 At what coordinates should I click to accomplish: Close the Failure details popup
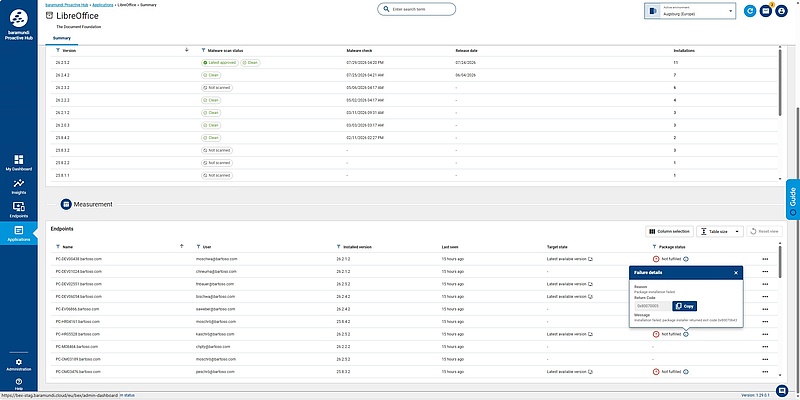[736, 273]
